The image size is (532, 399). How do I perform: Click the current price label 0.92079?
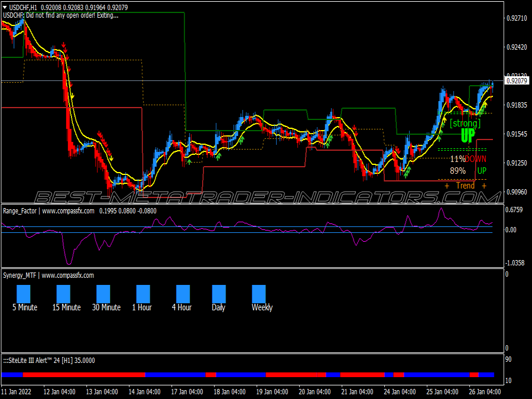point(517,81)
